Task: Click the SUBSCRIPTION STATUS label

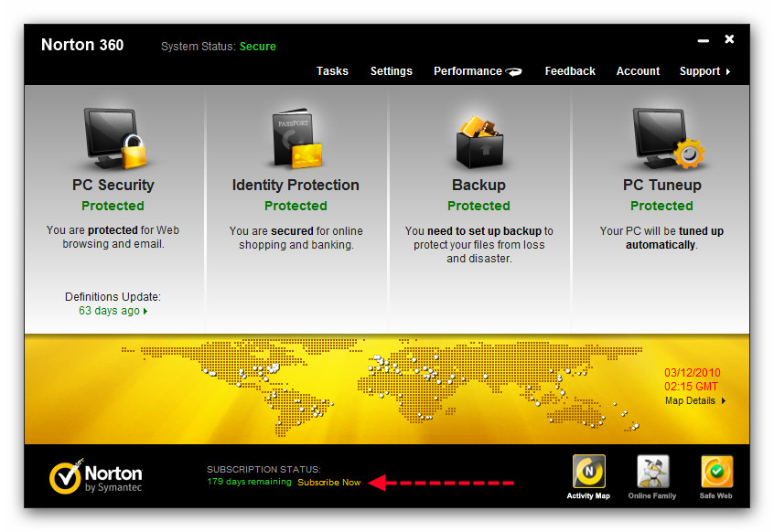Action: pyautogui.click(x=263, y=469)
